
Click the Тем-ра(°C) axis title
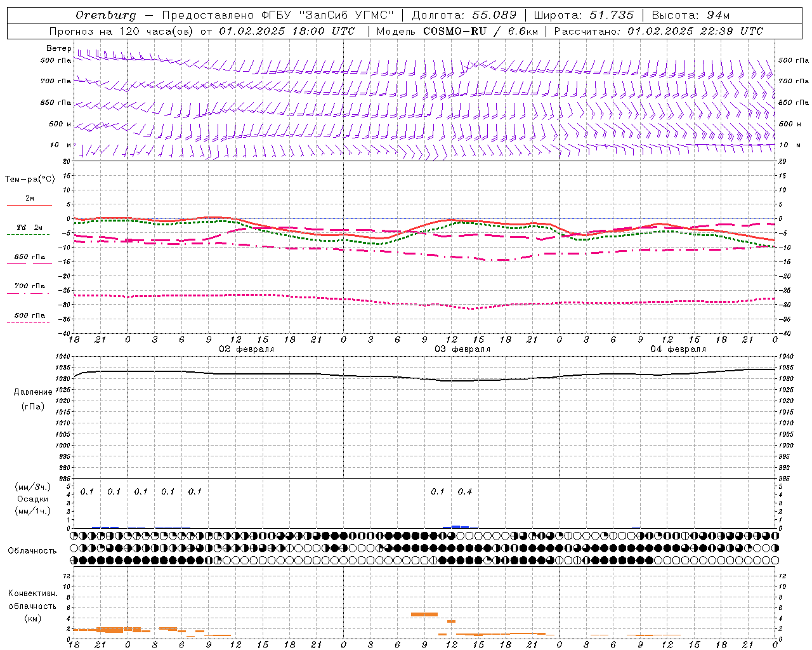(30, 180)
